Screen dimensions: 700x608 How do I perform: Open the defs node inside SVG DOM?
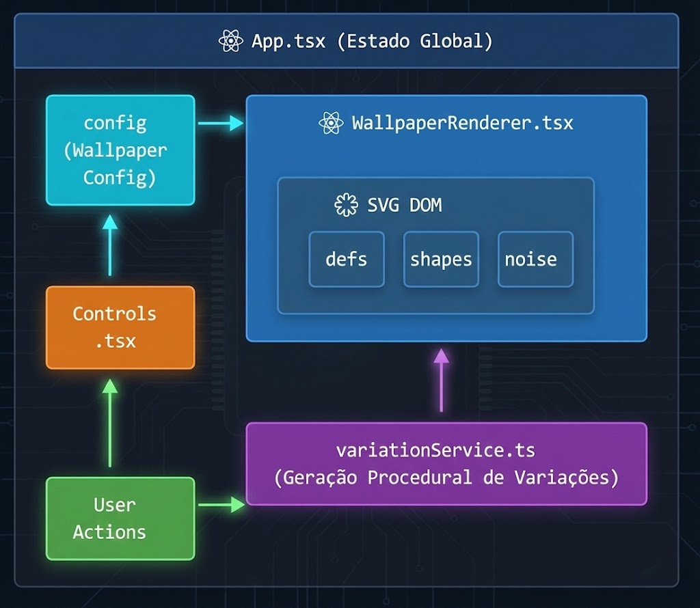click(x=346, y=260)
